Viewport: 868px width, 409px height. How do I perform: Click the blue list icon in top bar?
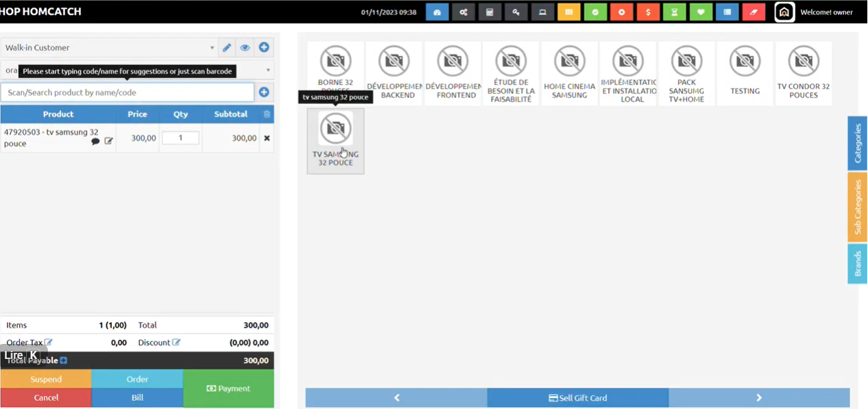(x=727, y=12)
